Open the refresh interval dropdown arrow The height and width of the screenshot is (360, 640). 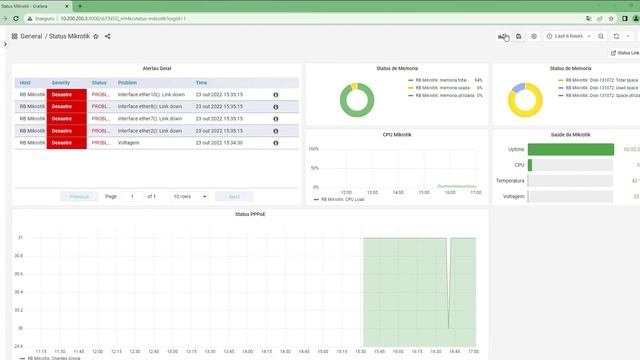628,36
